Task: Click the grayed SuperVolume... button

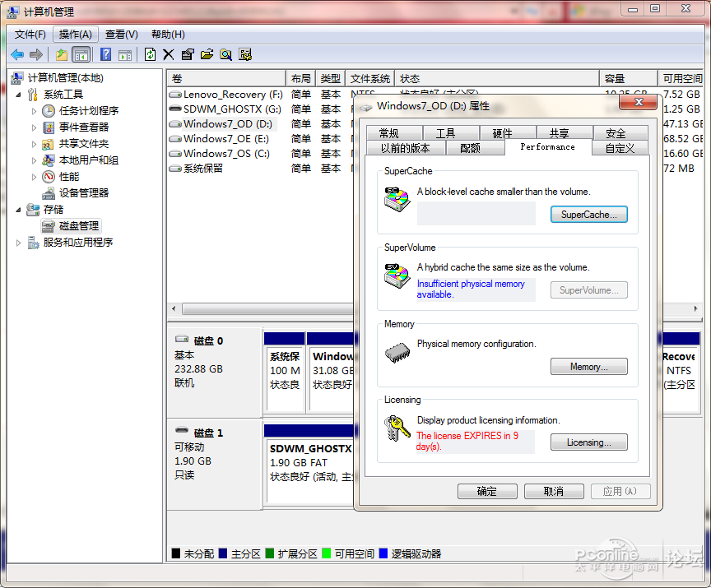Action: 589,290
